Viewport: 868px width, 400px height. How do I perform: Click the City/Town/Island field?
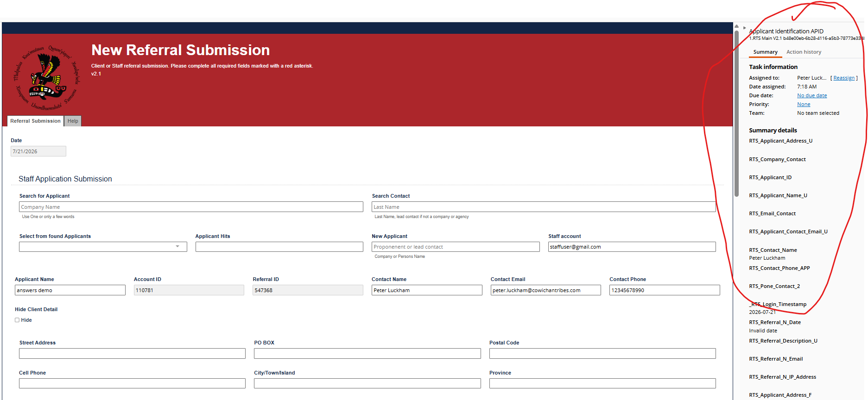[x=367, y=383]
